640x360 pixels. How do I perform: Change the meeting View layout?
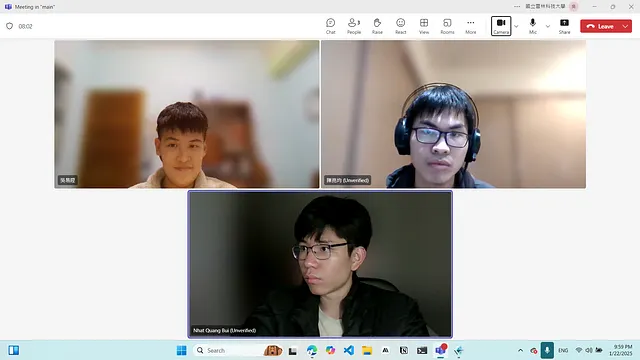click(424, 26)
